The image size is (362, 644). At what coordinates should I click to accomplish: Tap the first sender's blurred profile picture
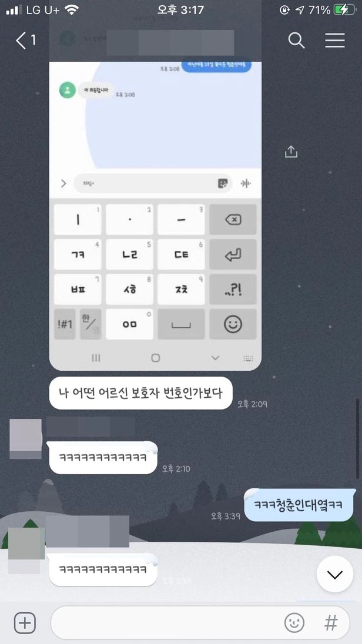pos(25,439)
